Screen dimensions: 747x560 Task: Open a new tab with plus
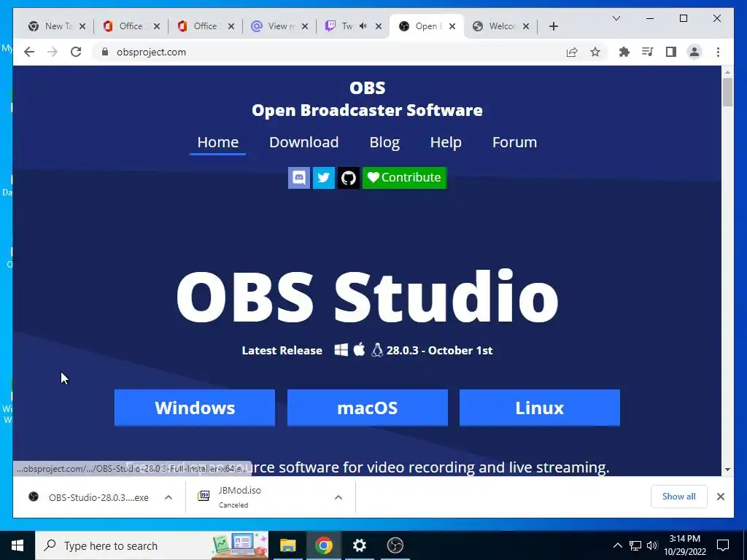coord(553,26)
